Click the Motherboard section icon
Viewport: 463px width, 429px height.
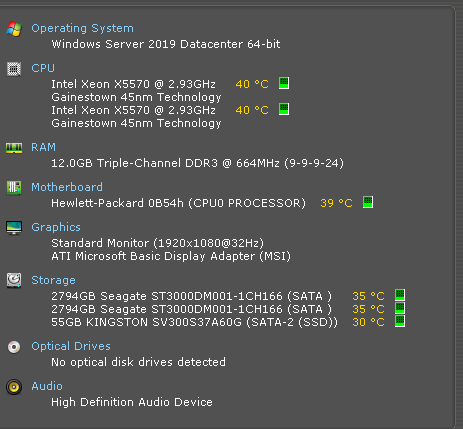click(x=14, y=188)
